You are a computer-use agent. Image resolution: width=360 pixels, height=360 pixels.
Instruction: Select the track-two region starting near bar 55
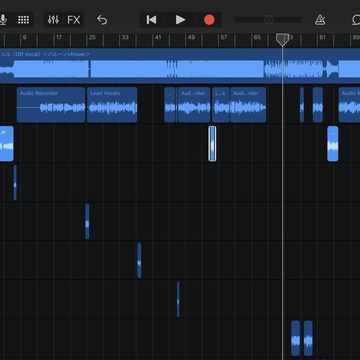(221, 105)
